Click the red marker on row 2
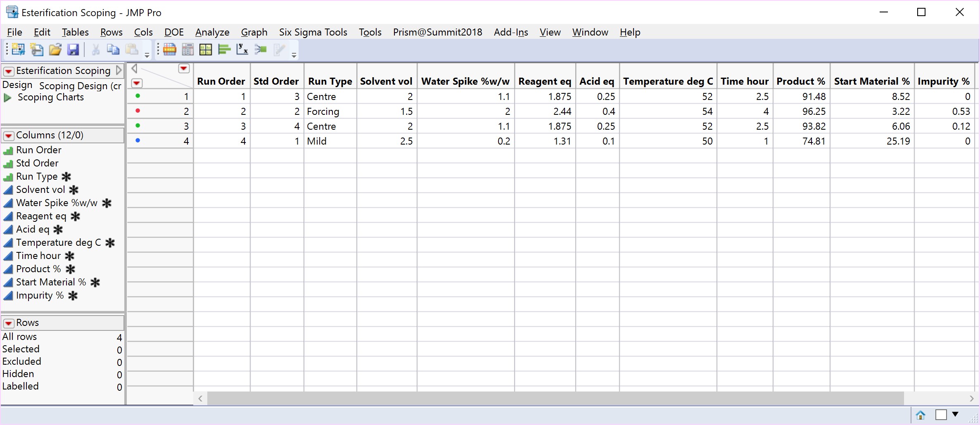 click(138, 111)
